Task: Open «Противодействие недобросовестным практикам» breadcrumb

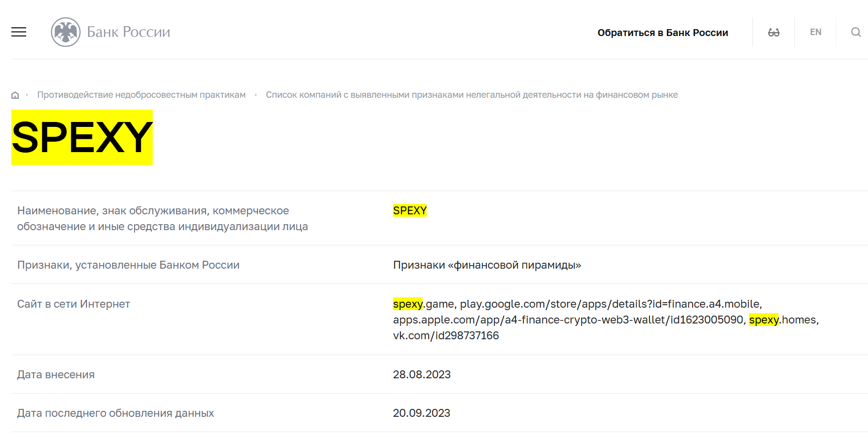Action: [x=141, y=95]
